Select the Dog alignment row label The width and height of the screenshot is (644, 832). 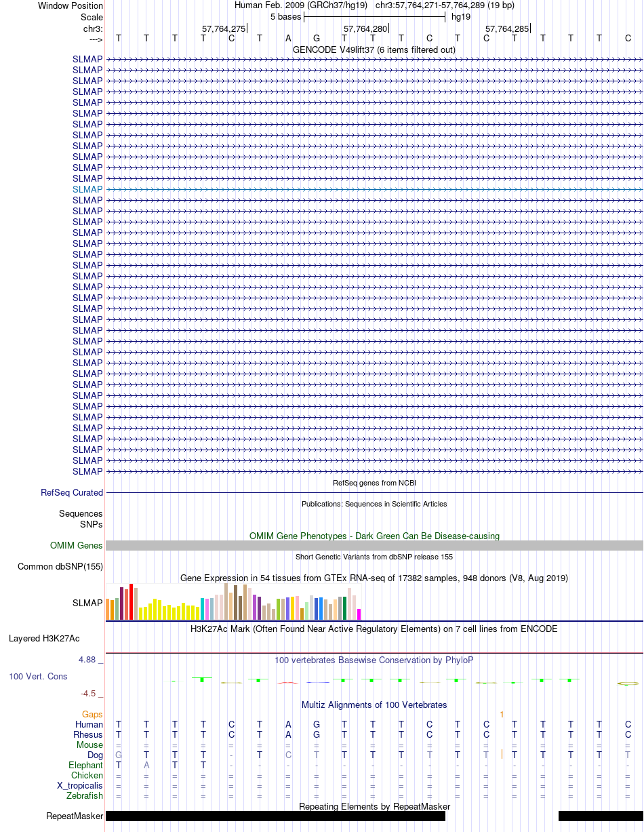pyautogui.click(x=95, y=755)
